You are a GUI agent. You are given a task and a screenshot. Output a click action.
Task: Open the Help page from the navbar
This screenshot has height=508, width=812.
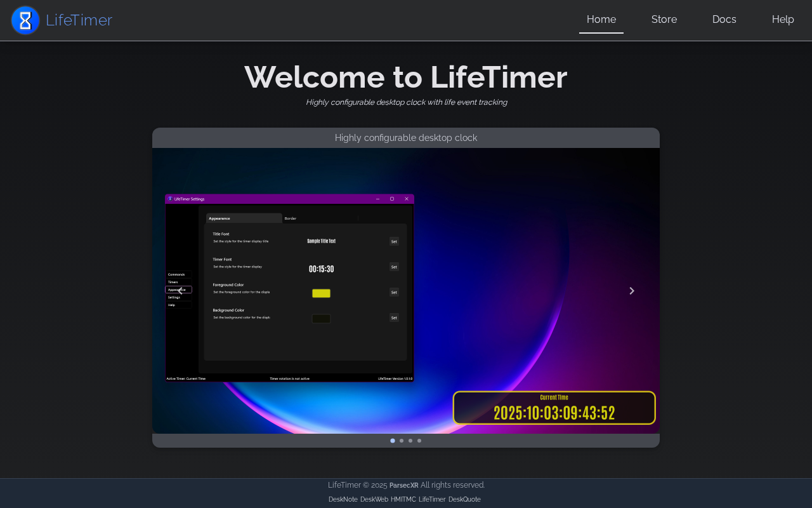(783, 20)
